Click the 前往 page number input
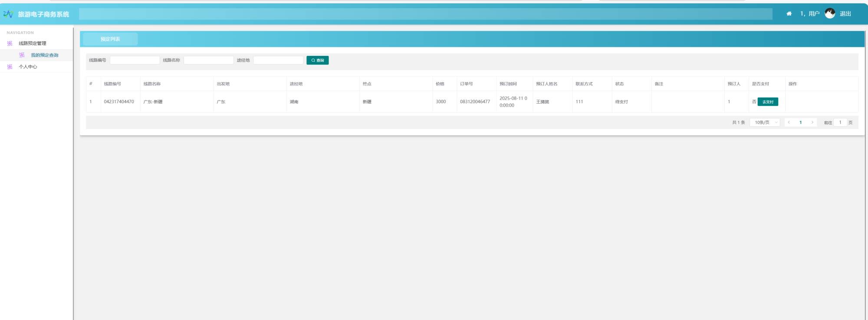The width and height of the screenshot is (868, 320). pyautogui.click(x=840, y=122)
